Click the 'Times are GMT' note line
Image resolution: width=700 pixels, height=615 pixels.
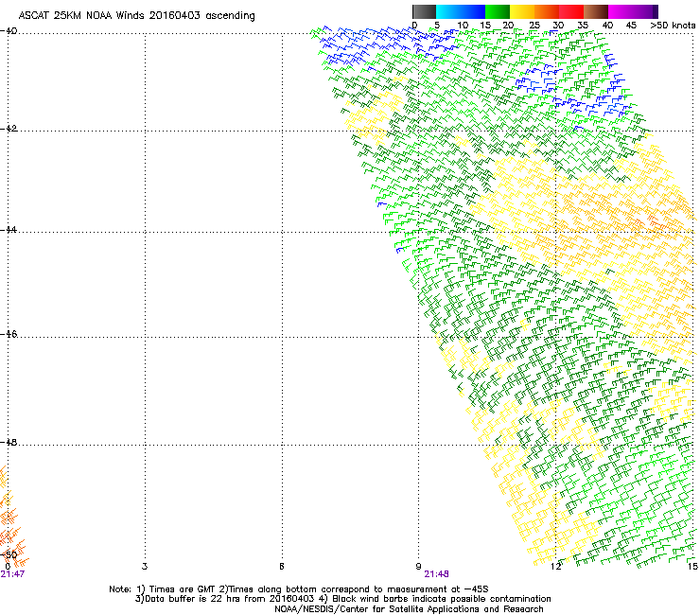pos(299,589)
